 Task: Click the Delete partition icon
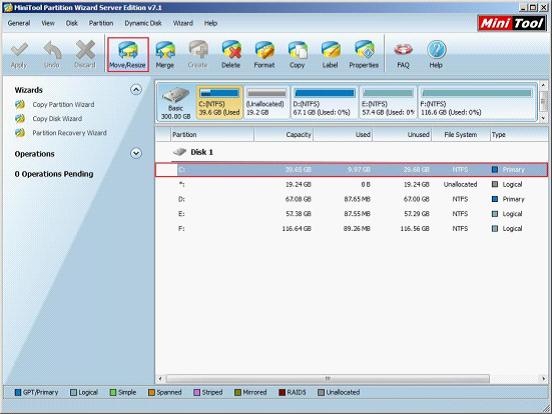click(x=231, y=55)
